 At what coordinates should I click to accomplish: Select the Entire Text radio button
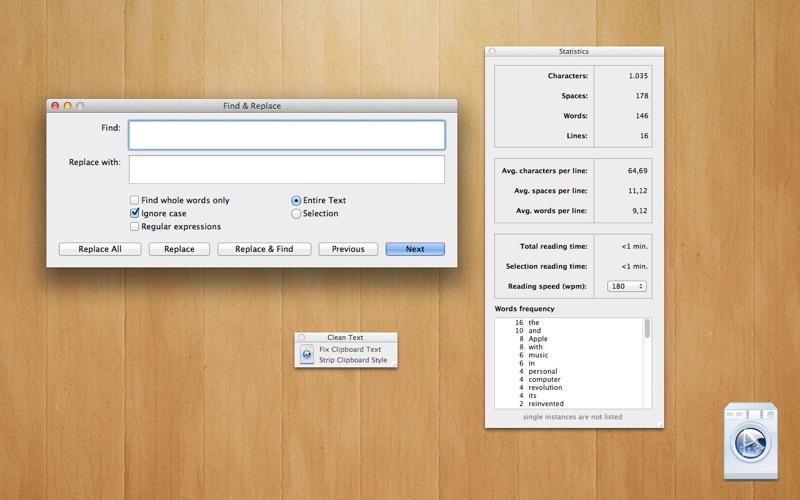point(296,201)
